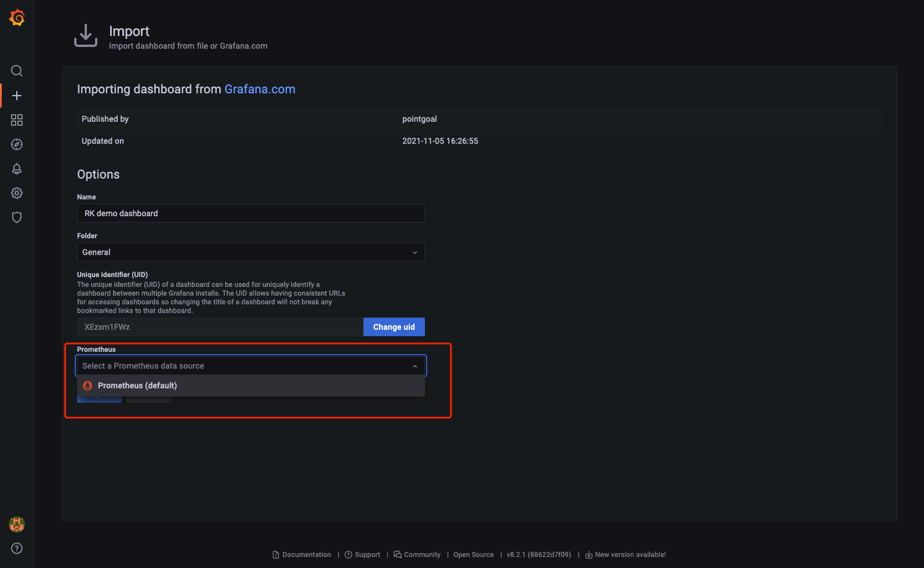Expand the Folder General dropdown
The height and width of the screenshot is (568, 924).
251,252
